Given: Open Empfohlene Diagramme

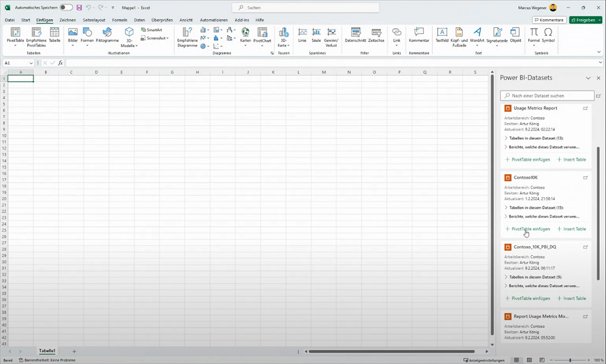Looking at the screenshot, I should [x=187, y=37].
